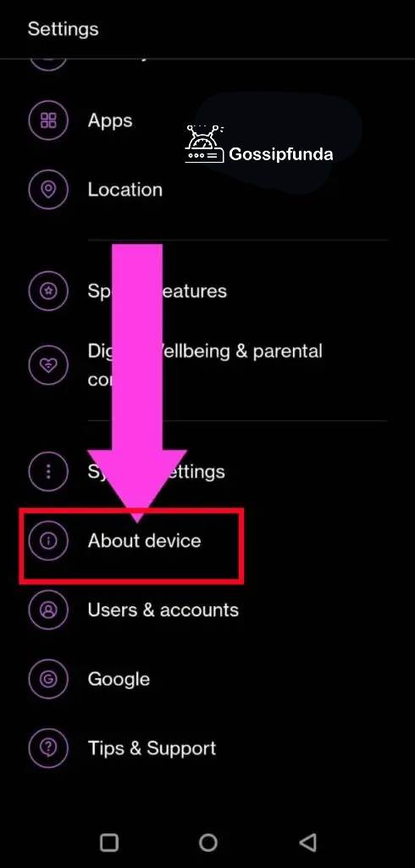Open Digital Wellbeing & parental controls
The image size is (415, 868).
(x=207, y=366)
